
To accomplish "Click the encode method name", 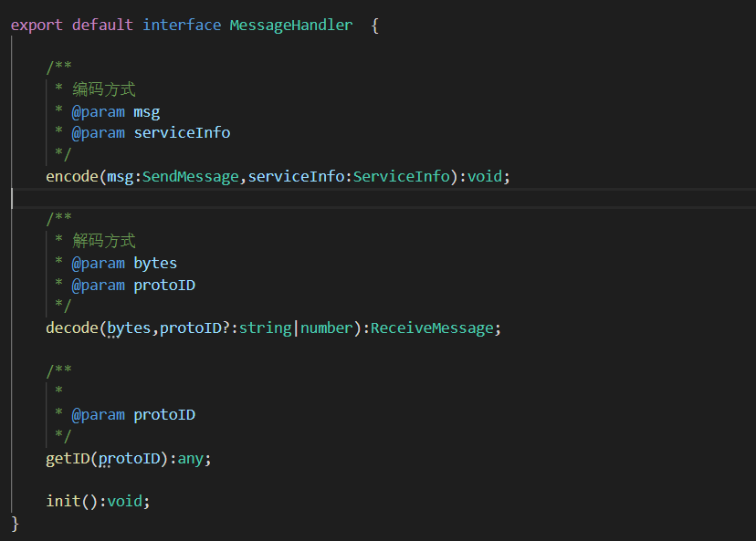I will tap(72, 176).
